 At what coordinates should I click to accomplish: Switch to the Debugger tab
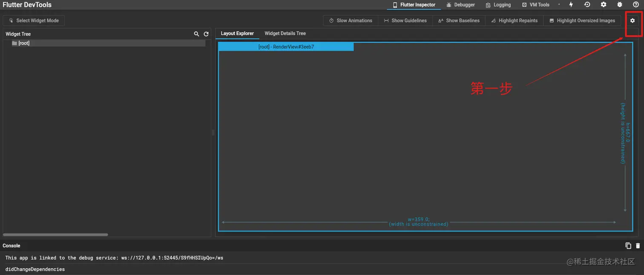(460, 5)
